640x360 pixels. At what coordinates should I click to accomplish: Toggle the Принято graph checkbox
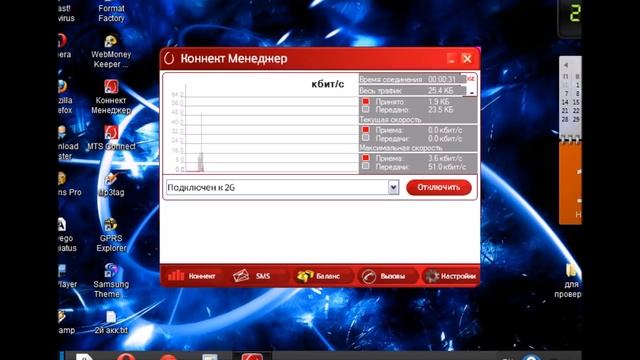tap(365, 101)
